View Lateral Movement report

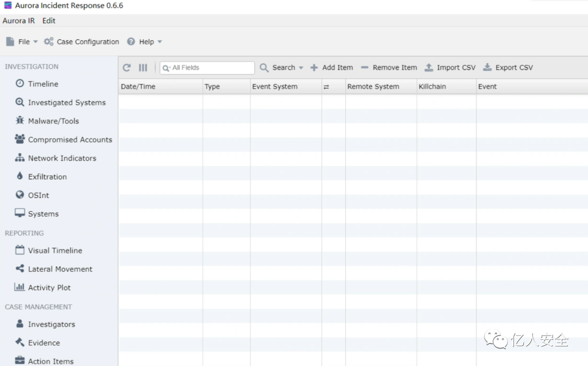pyautogui.click(x=60, y=269)
